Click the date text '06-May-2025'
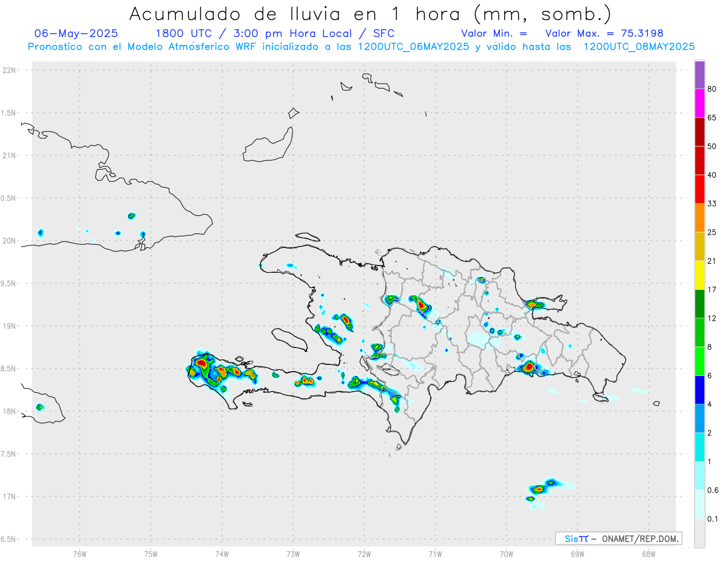 pyautogui.click(x=76, y=33)
